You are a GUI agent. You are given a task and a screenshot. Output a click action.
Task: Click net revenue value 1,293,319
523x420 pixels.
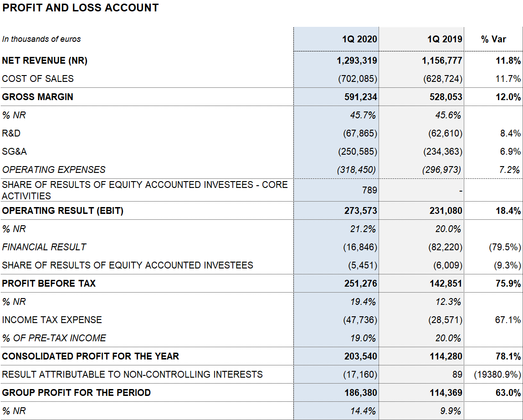pos(357,61)
